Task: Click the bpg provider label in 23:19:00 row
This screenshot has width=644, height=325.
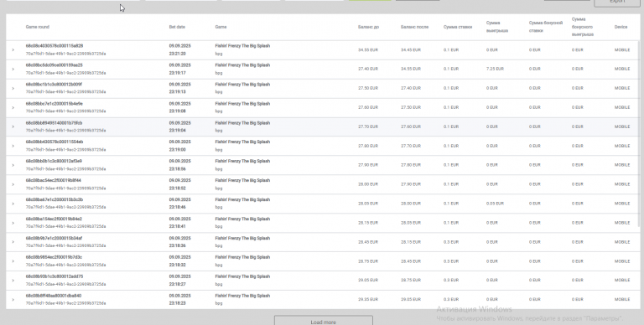Action: coord(219,150)
